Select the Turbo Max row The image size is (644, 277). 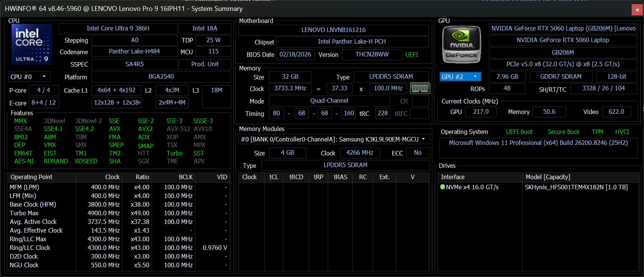point(24,213)
